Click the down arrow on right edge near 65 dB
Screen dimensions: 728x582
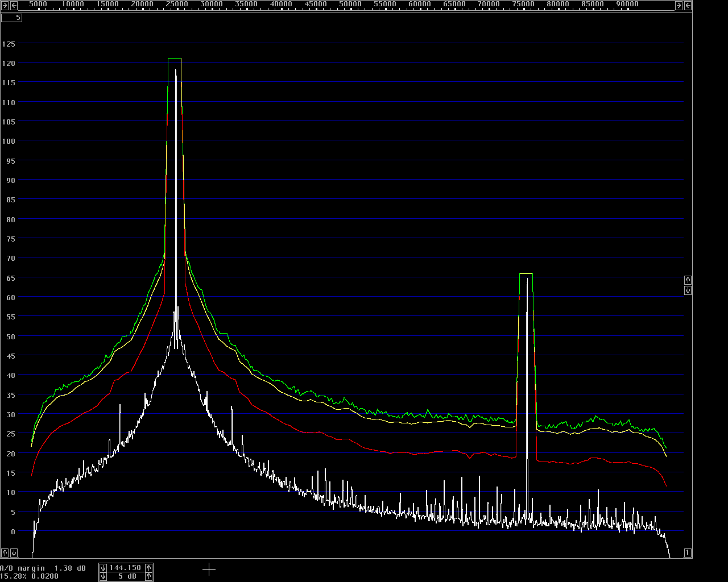688,290
